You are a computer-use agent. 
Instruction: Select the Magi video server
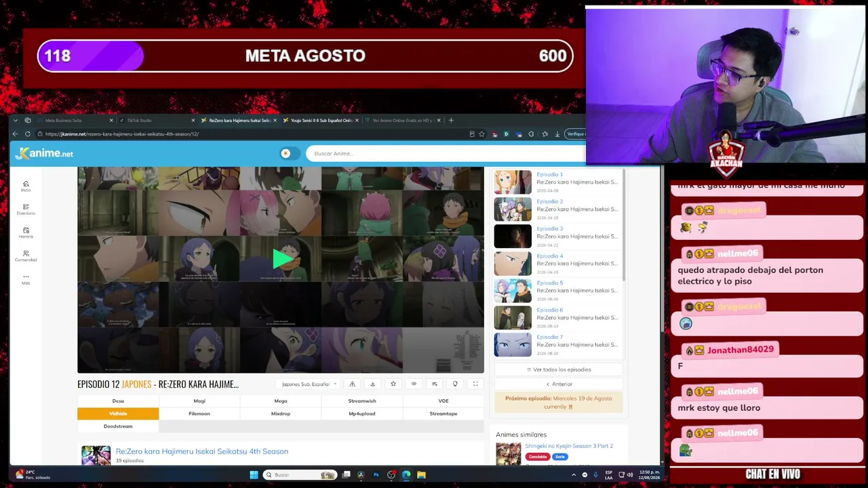pyautogui.click(x=199, y=401)
